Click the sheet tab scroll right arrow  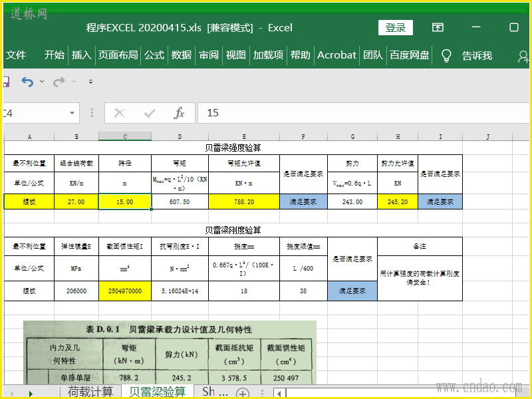point(31,394)
